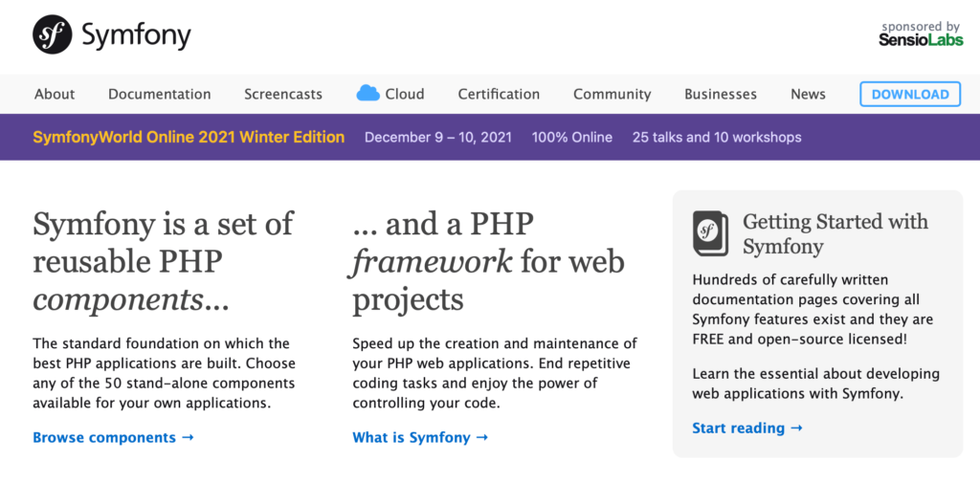Open the SensioLabs sponsor logo
This screenshot has height=483, width=980.
tap(921, 40)
